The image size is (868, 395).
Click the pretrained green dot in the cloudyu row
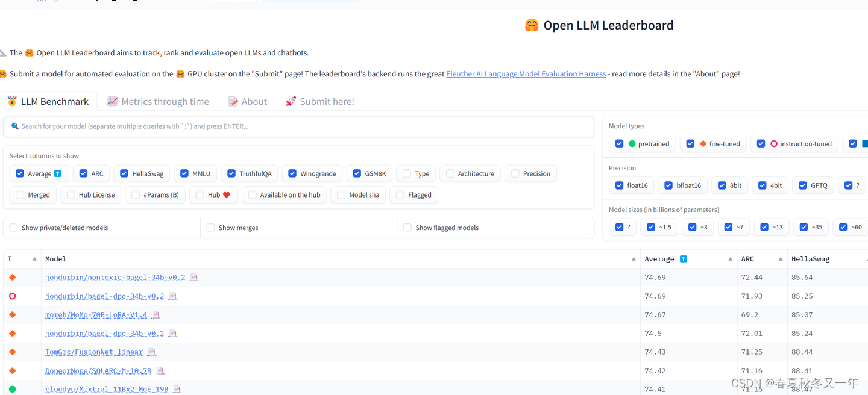[x=12, y=390]
